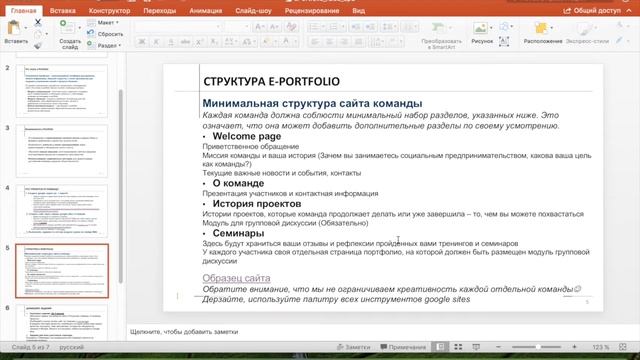Click the line spacing icon
Screen dimensions: 640x360
(387, 27)
